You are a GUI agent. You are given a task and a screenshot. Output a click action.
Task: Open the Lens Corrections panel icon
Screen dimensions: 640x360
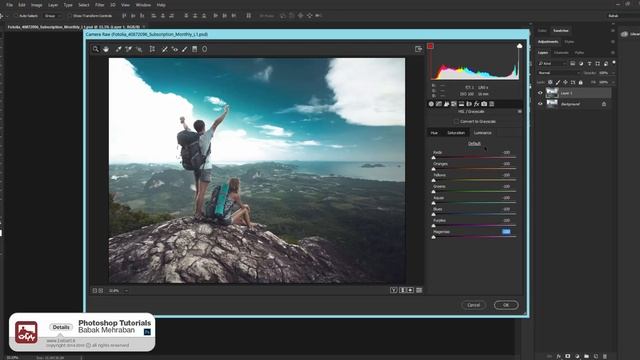[x=469, y=104]
